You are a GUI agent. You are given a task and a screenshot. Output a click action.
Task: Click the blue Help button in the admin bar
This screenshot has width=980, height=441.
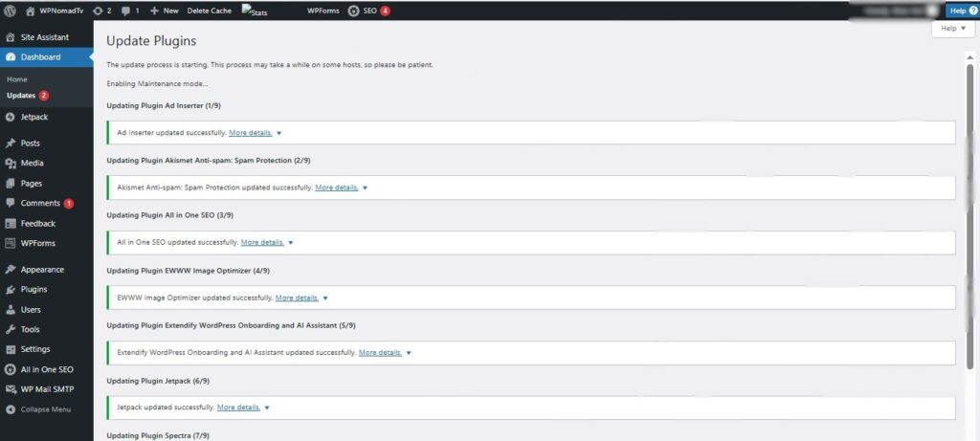pos(963,11)
